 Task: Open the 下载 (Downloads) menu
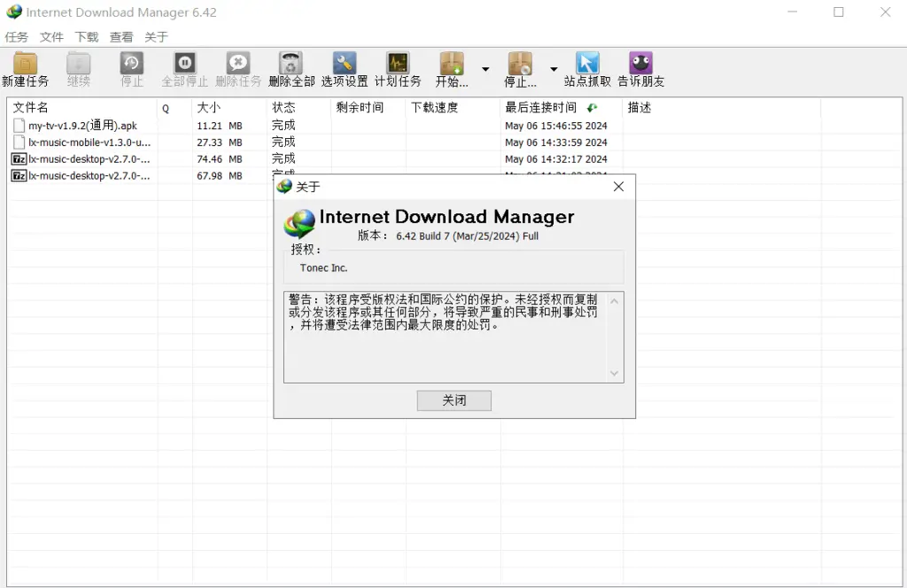click(87, 37)
